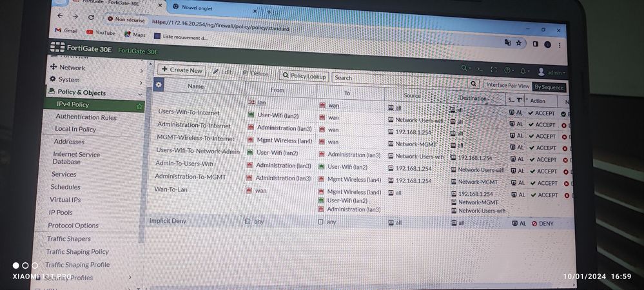Click the FortiGate logo in the header
This screenshot has width=644, height=290.
tap(57, 47)
